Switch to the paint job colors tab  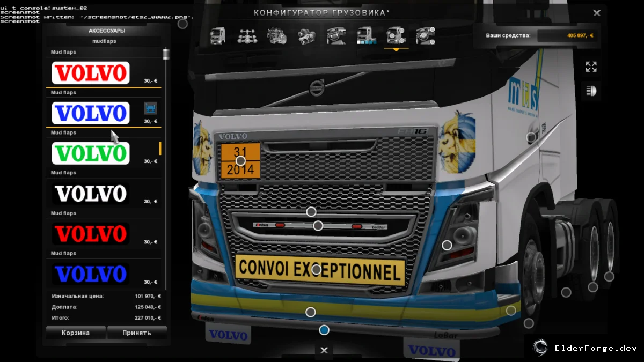[366, 36]
